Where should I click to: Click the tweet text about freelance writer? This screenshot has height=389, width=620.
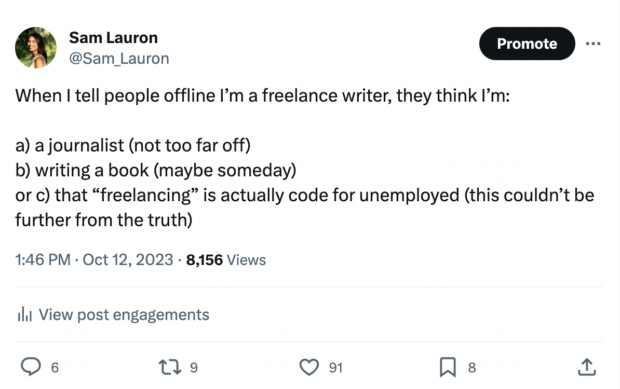[x=304, y=157]
